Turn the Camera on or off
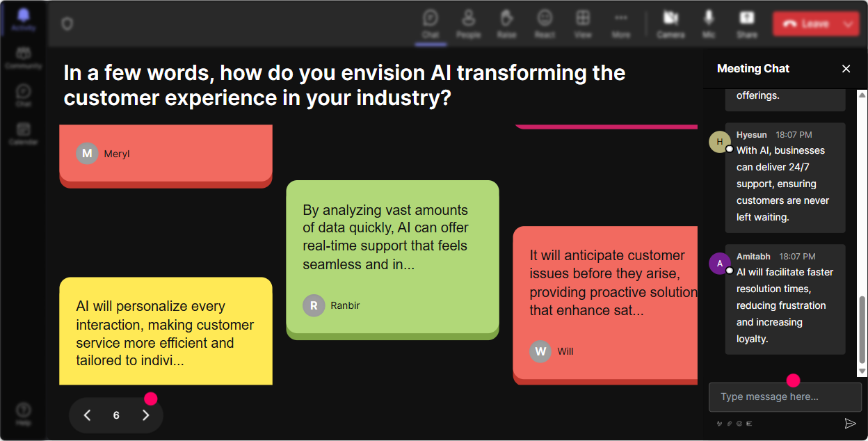 pos(670,24)
